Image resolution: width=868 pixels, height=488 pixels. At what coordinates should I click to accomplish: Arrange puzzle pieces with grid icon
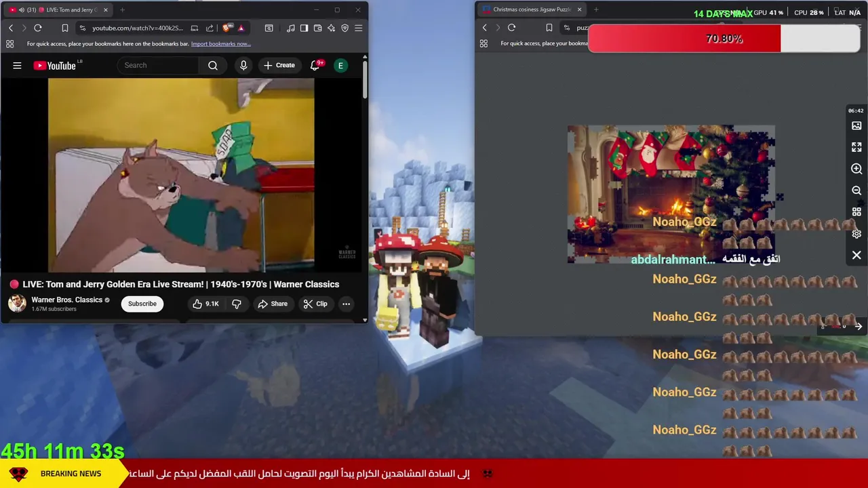click(x=856, y=212)
